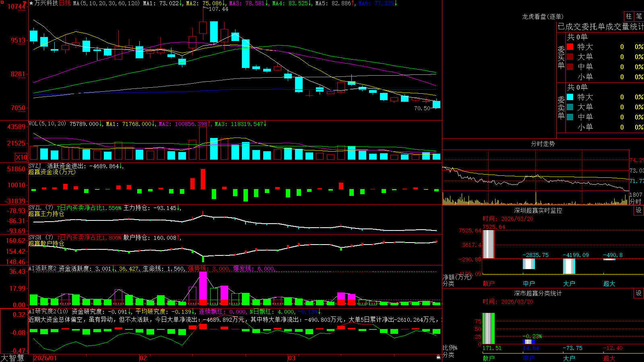Click the 超赢散户持仓 label
Screen dimensions: 644x362
pos(46,243)
